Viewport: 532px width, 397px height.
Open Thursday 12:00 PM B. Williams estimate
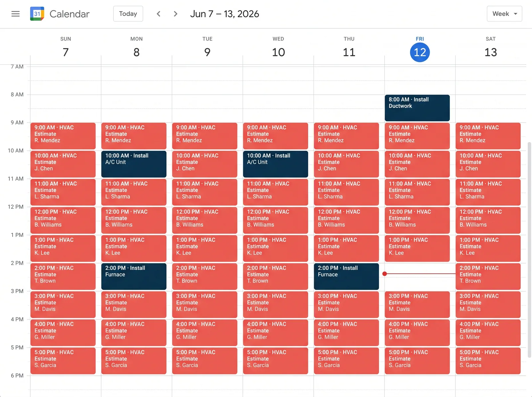pyautogui.click(x=346, y=220)
